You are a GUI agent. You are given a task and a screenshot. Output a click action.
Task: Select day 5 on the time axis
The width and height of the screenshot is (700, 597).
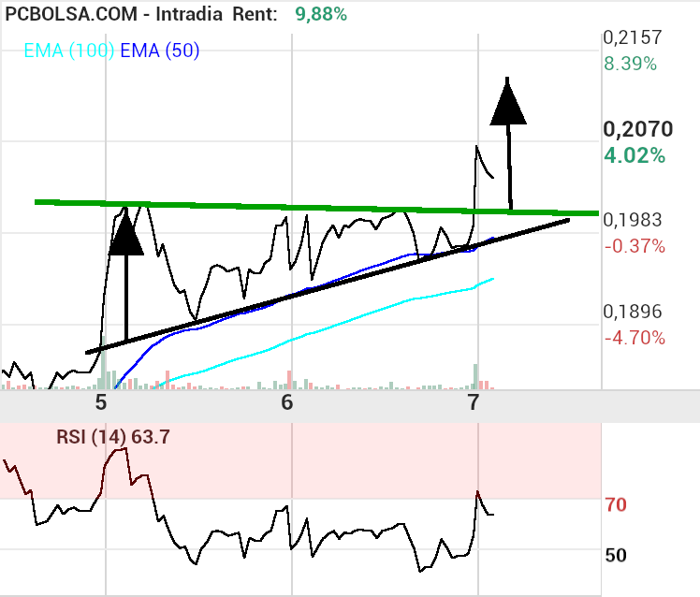point(101,402)
